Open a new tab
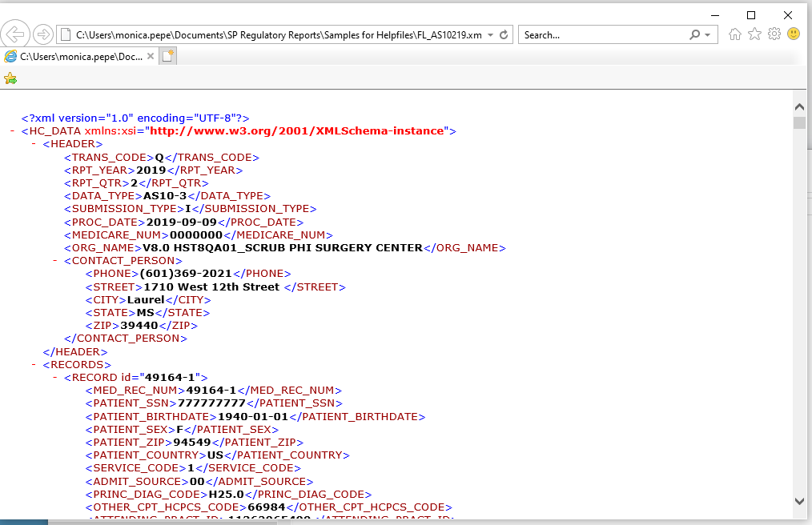This screenshot has height=525, width=812. 168,56
